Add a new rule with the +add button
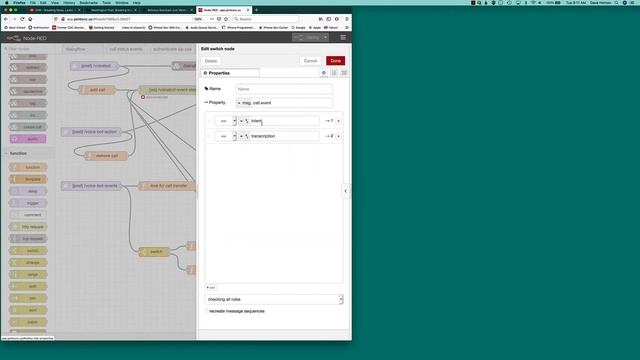This screenshot has height=360, width=640. [211, 287]
